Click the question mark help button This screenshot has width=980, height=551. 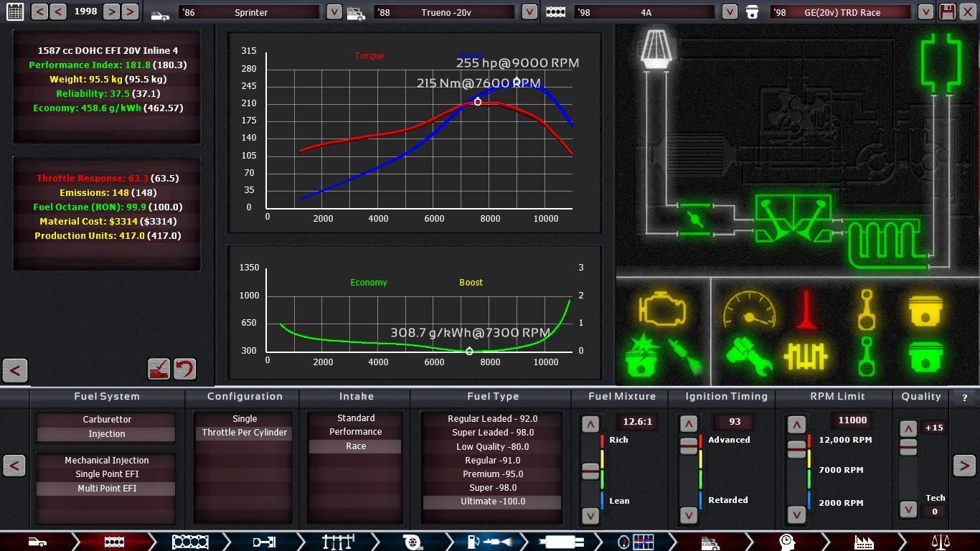[965, 397]
